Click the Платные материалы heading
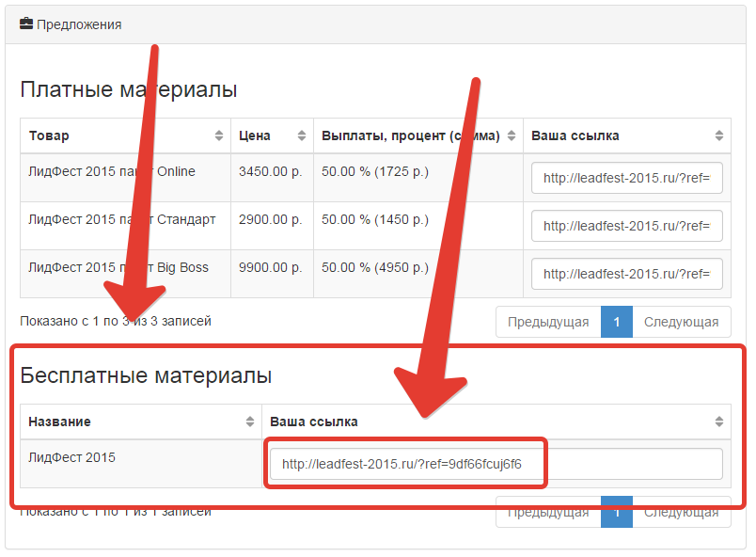 tap(129, 89)
